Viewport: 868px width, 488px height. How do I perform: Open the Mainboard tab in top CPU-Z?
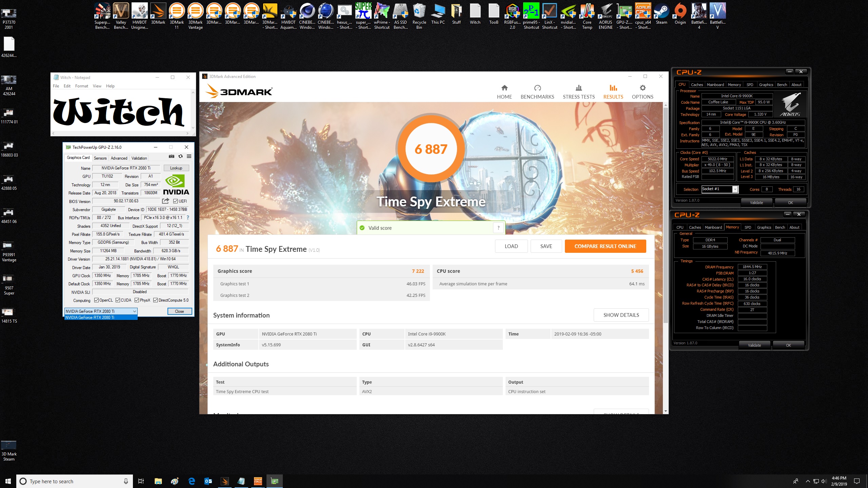tap(715, 85)
